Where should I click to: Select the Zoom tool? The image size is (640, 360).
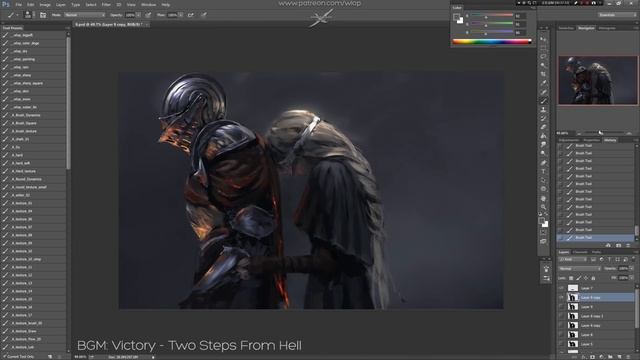[543, 207]
